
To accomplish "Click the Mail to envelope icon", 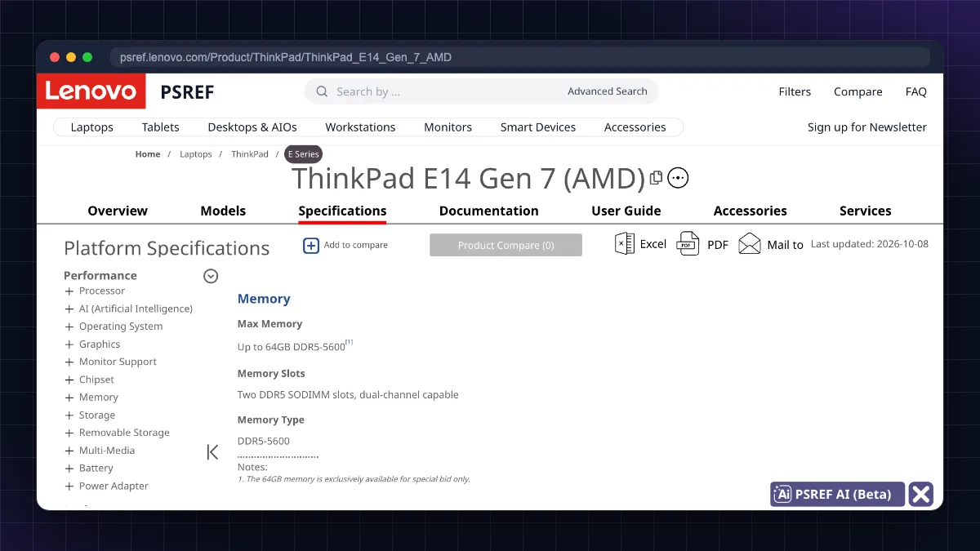I will pos(750,244).
